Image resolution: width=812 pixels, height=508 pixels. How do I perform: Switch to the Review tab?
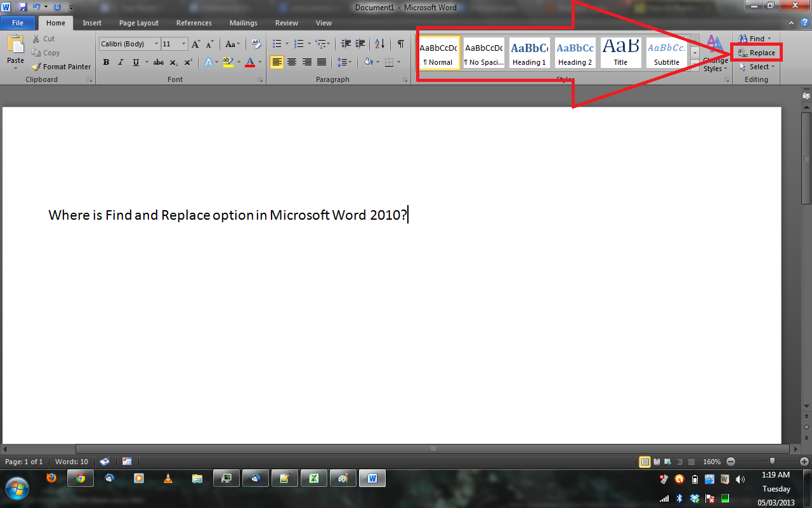287,23
